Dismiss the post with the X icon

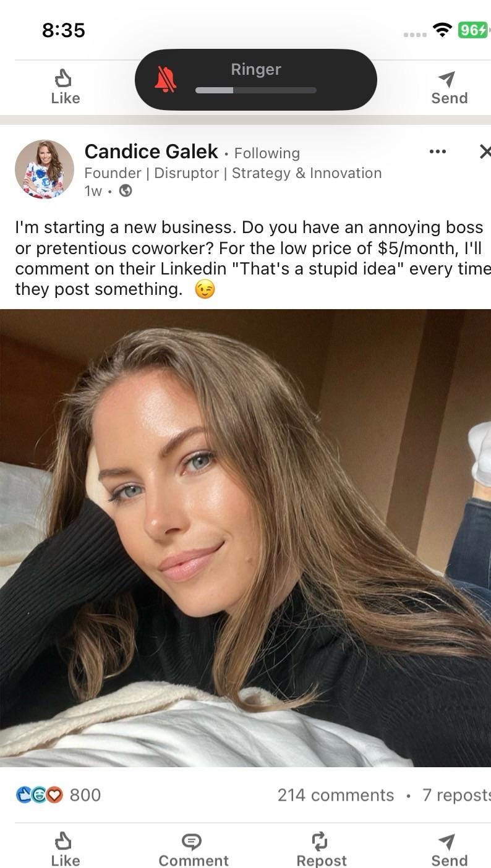click(485, 151)
